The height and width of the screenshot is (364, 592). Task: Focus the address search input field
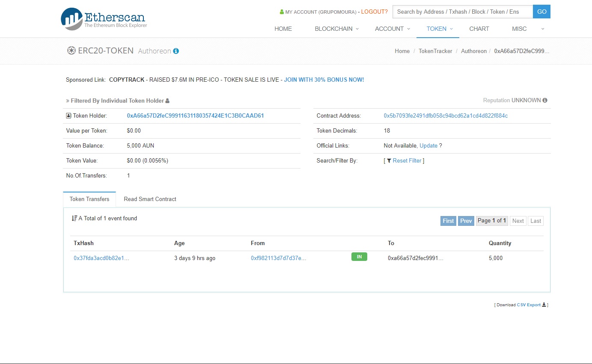463,12
